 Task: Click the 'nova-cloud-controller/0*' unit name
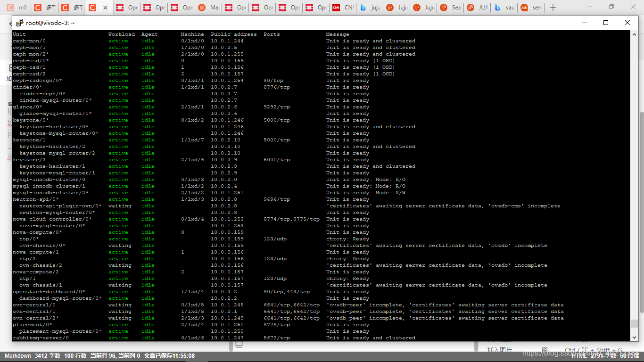pyautogui.click(x=52, y=219)
